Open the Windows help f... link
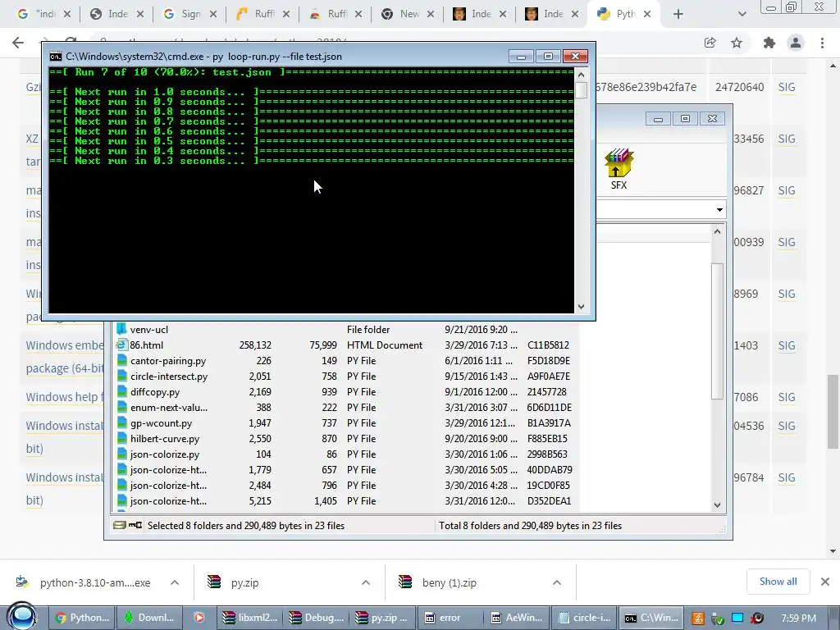This screenshot has height=630, width=840. coord(65,397)
